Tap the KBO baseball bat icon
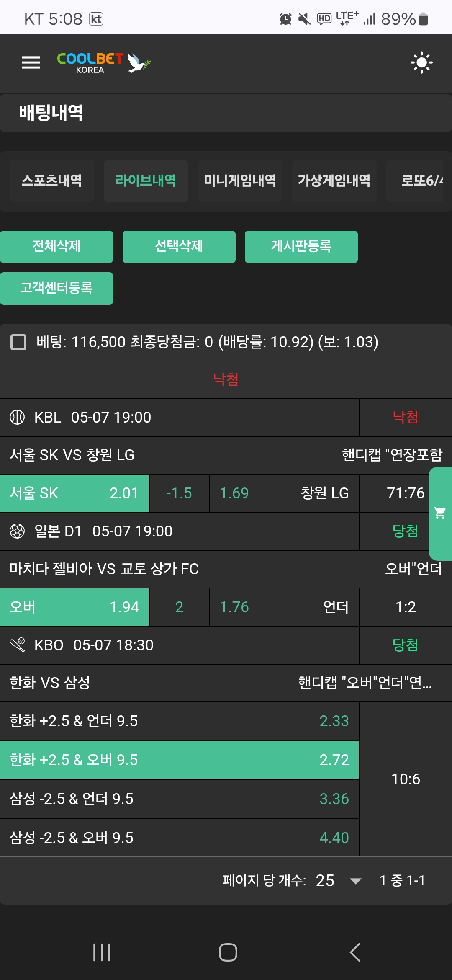The image size is (452, 980). click(17, 645)
